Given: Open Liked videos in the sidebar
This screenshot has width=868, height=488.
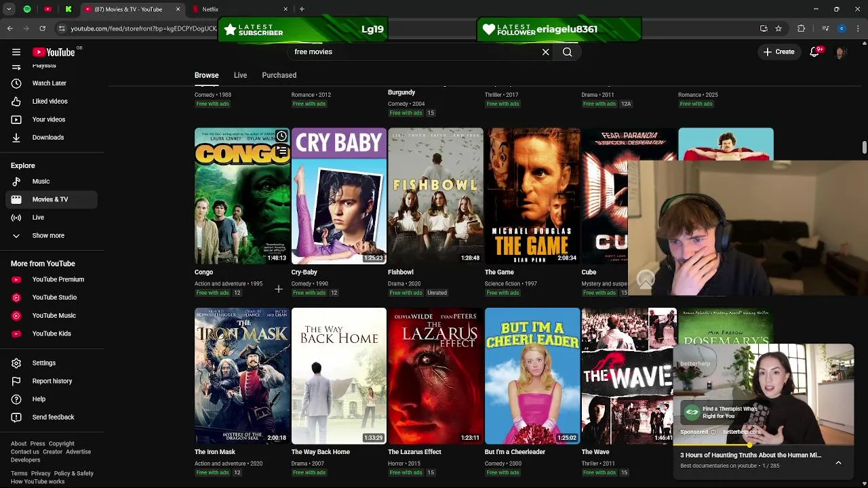Looking at the screenshot, I should point(49,102).
